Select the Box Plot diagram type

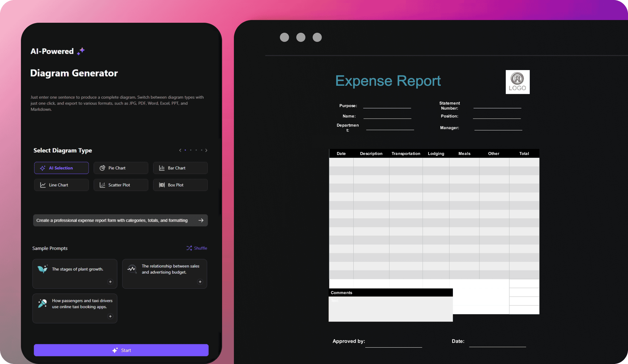180,185
